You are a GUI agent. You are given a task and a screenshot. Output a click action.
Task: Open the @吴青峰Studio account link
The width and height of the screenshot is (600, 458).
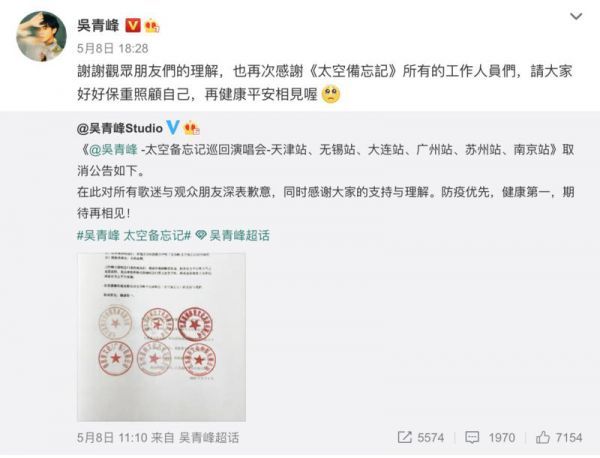click(120, 128)
